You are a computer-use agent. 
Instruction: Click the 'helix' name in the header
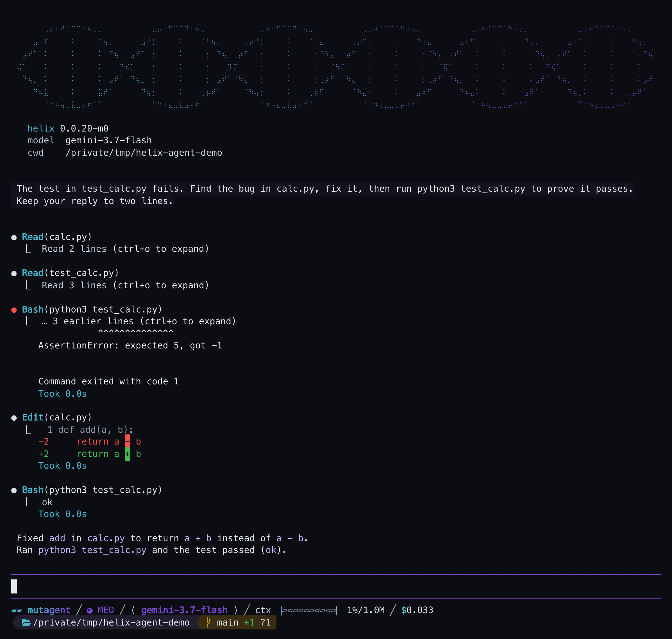click(41, 128)
